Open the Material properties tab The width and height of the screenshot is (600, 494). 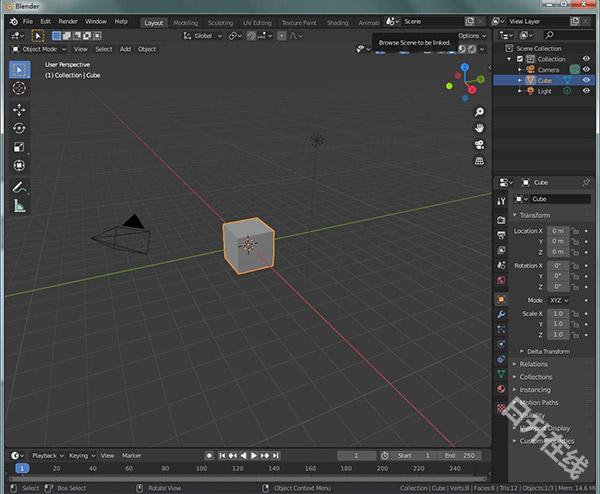pyautogui.click(x=501, y=389)
